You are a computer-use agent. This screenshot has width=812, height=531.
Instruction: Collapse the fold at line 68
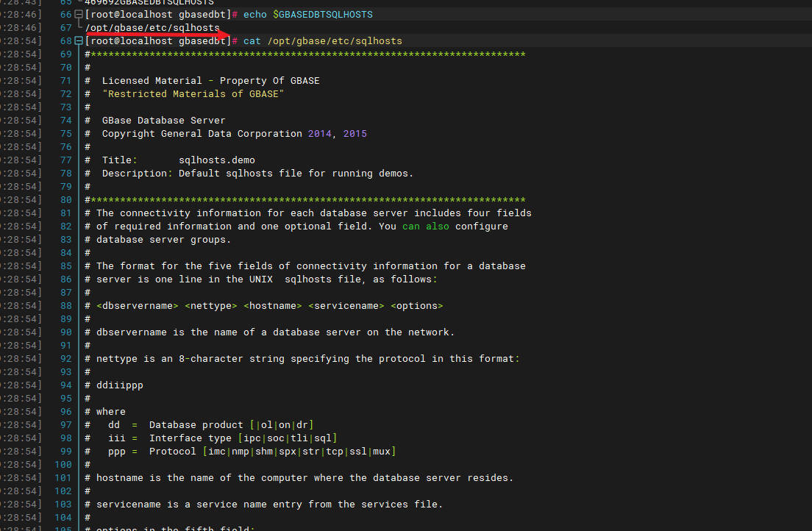[79, 40]
